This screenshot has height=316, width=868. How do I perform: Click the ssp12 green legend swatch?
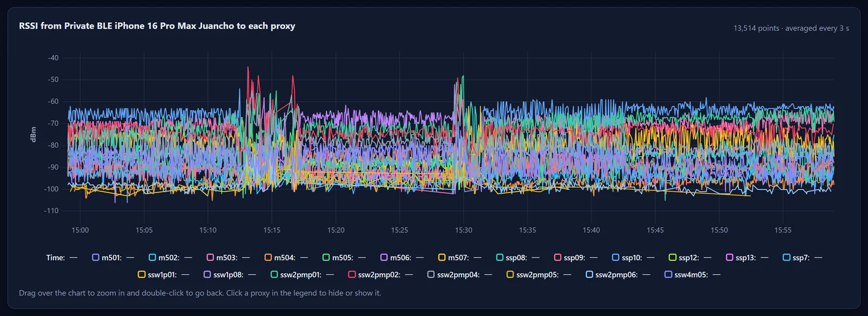click(673, 257)
